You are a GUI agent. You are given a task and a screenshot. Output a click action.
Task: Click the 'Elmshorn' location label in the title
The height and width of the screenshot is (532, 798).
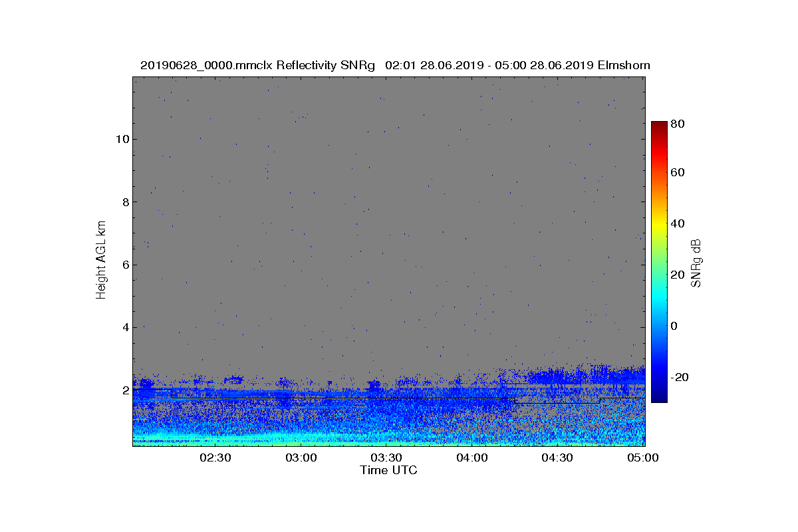click(x=624, y=65)
